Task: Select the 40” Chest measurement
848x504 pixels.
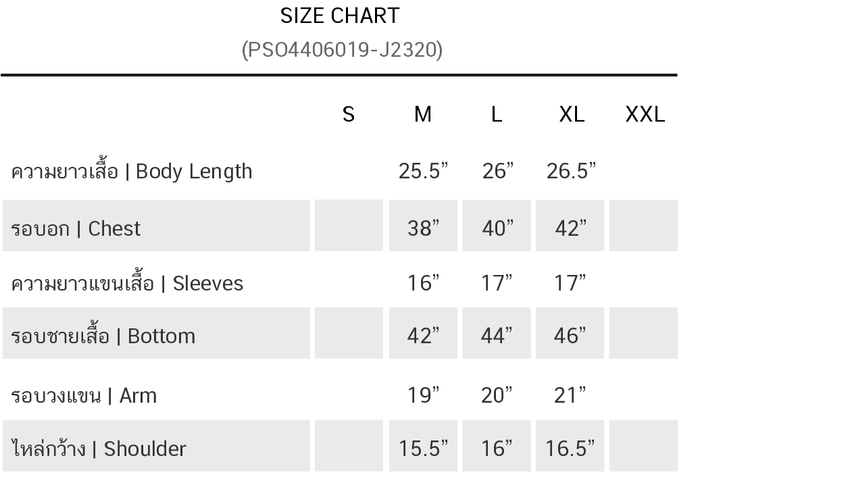Action: pyautogui.click(x=497, y=229)
